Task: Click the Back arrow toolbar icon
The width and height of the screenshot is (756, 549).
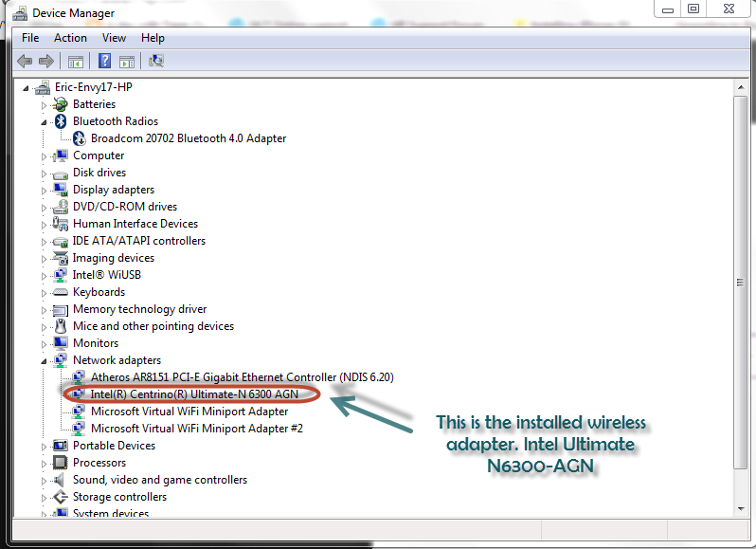Action: (25, 62)
